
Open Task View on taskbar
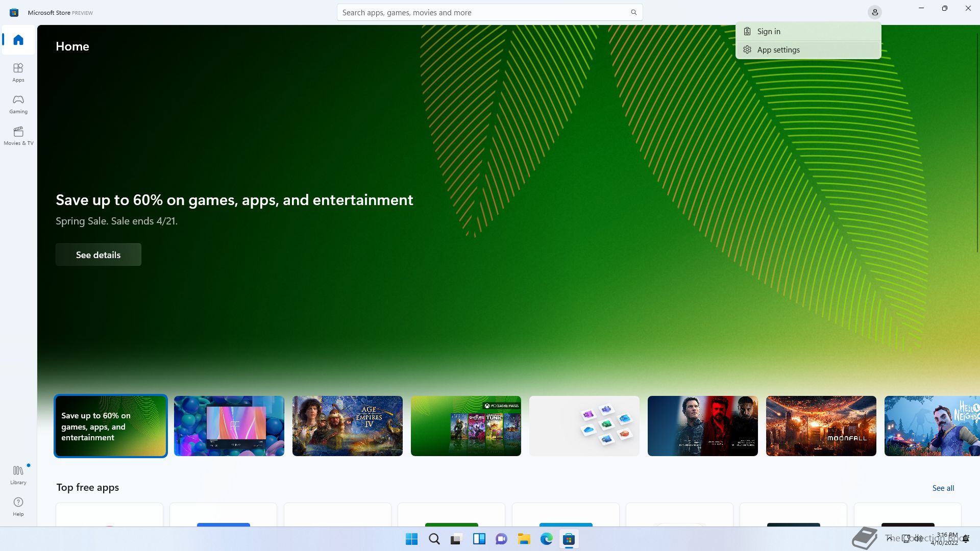[x=456, y=539]
